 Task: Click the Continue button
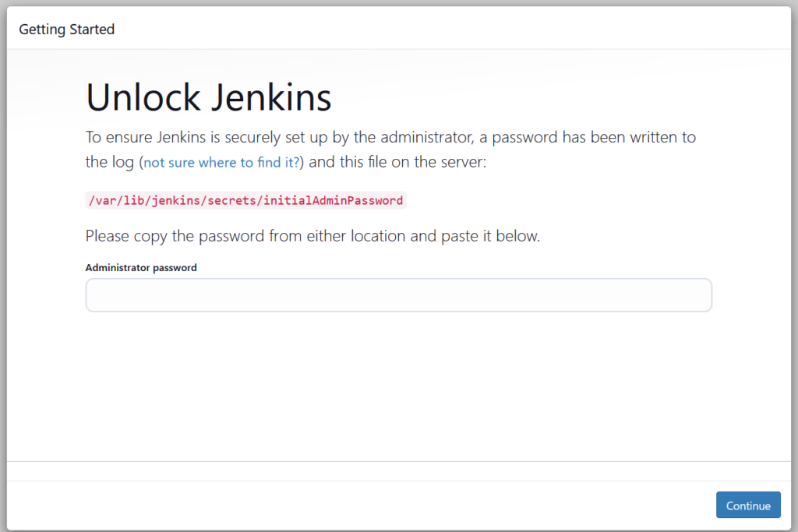point(748,505)
